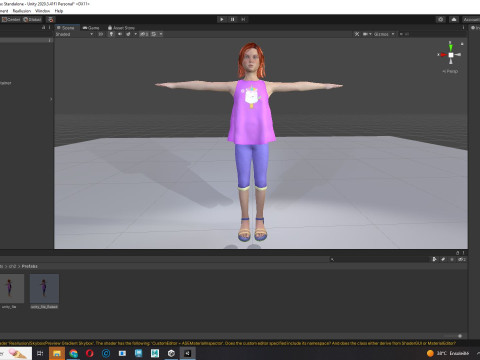Image resolution: width=480 pixels, height=360 pixels.
Task: Select the Prefabs breadcrumb folder
Action: pos(29,266)
